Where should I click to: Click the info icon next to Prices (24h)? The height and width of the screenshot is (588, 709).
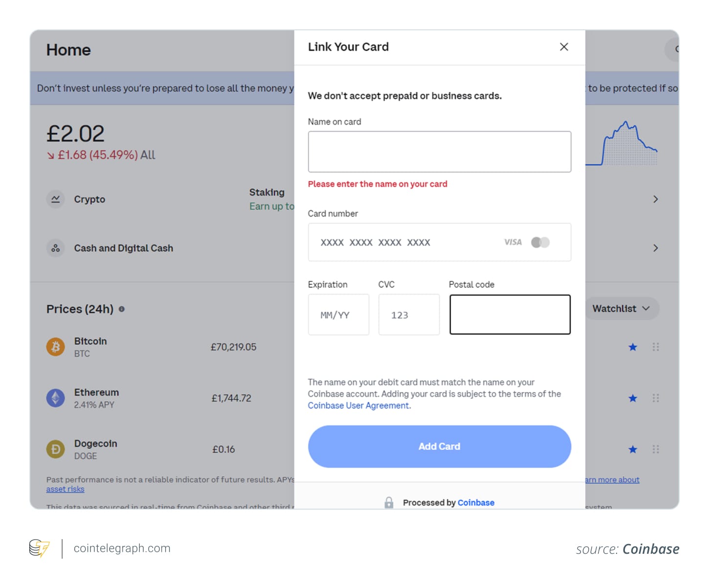[x=122, y=309]
